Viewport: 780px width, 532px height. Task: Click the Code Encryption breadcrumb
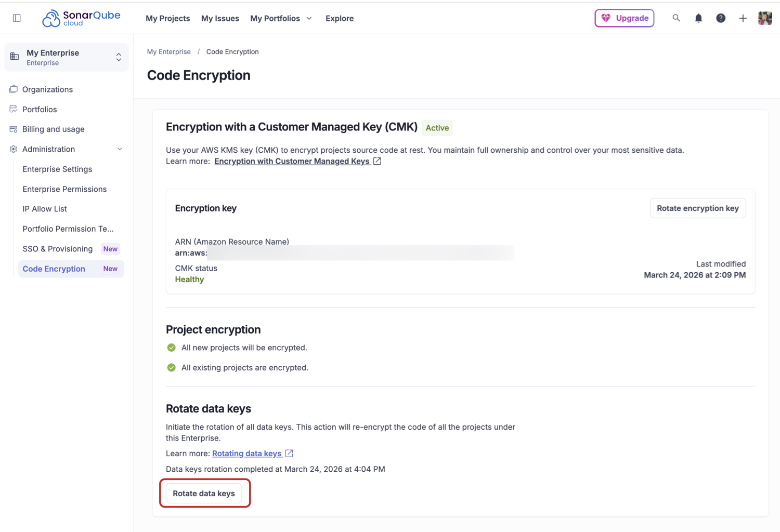click(x=232, y=52)
